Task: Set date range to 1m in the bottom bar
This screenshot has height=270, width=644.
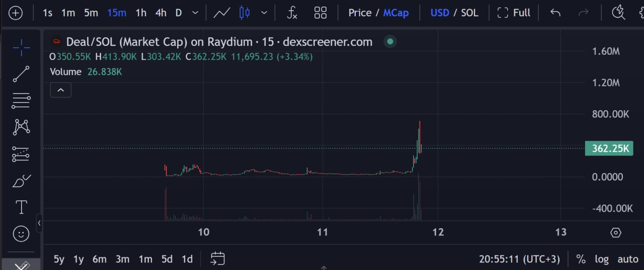Action: coord(145,259)
